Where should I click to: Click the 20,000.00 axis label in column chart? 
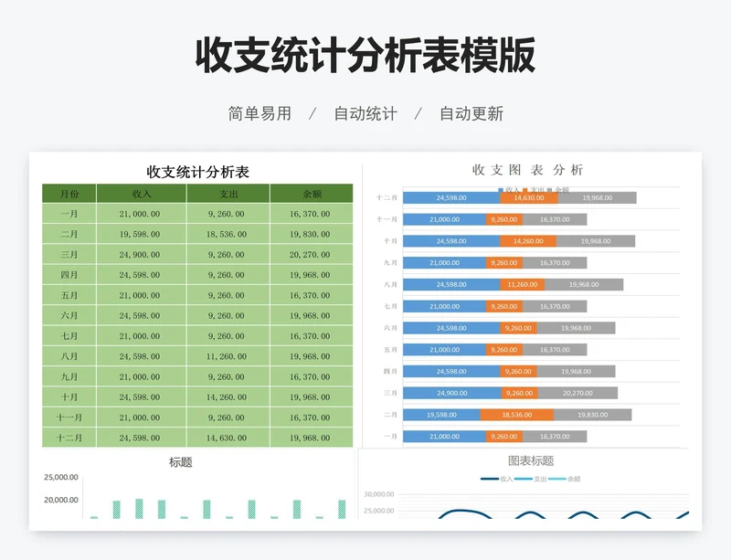60,500
